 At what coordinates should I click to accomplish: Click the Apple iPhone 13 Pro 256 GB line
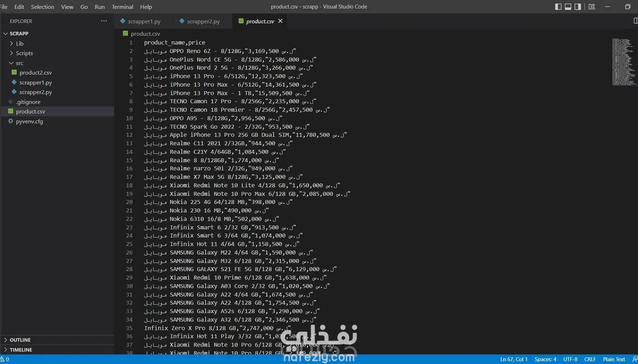click(x=245, y=135)
